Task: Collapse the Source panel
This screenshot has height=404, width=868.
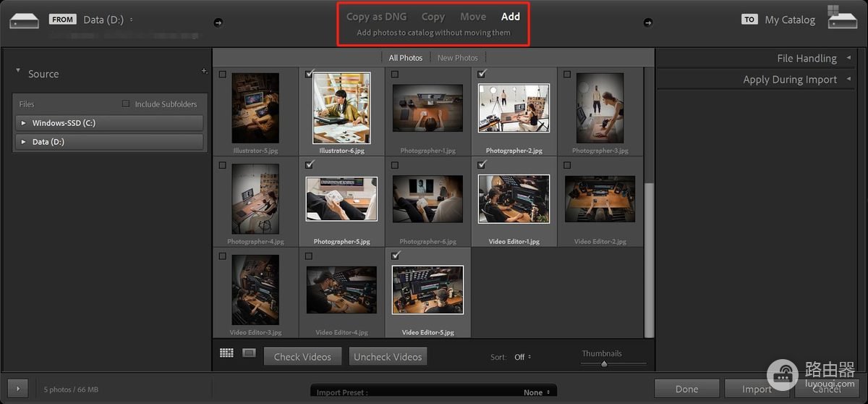Action: click(x=18, y=70)
